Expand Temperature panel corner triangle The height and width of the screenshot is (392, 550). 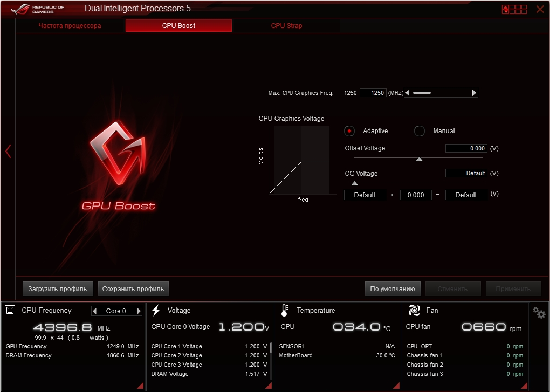pos(396,386)
